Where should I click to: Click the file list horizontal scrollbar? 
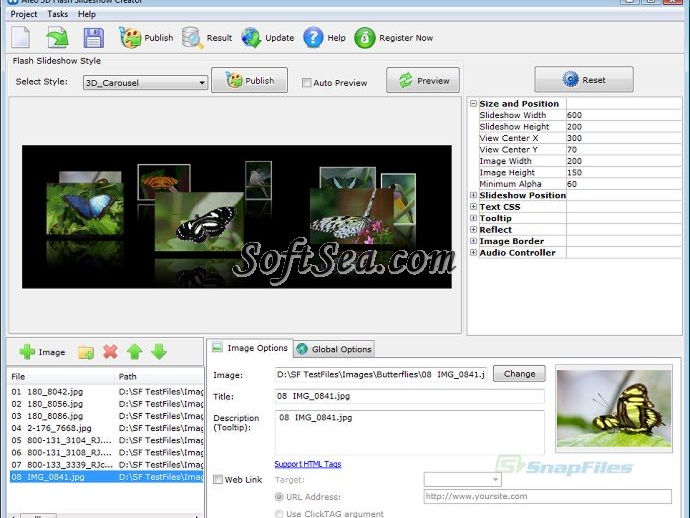[105, 515]
